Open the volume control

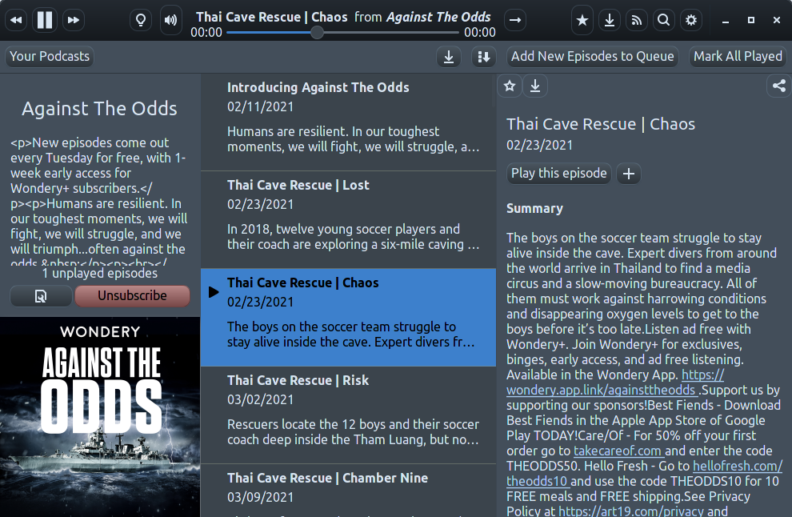(171, 20)
